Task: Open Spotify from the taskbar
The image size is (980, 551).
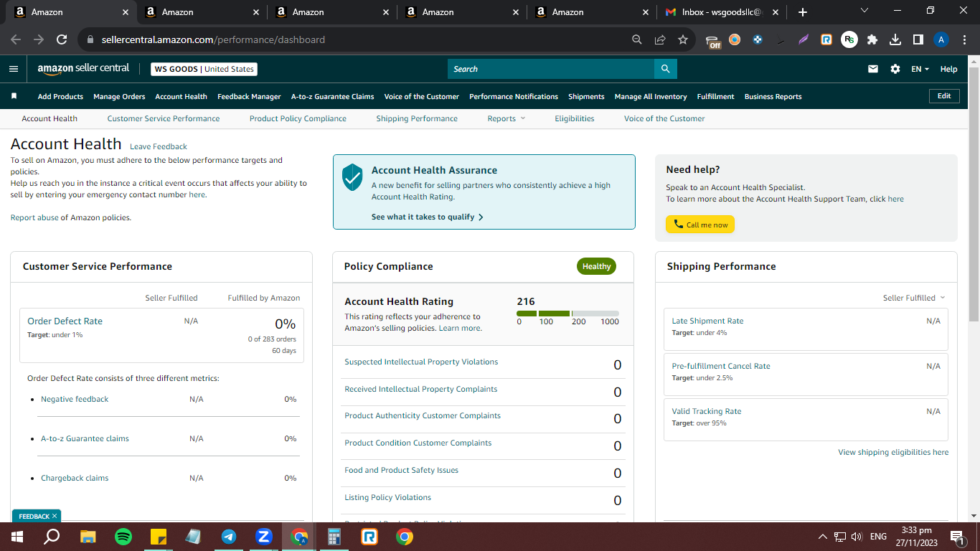Action: pos(123,537)
